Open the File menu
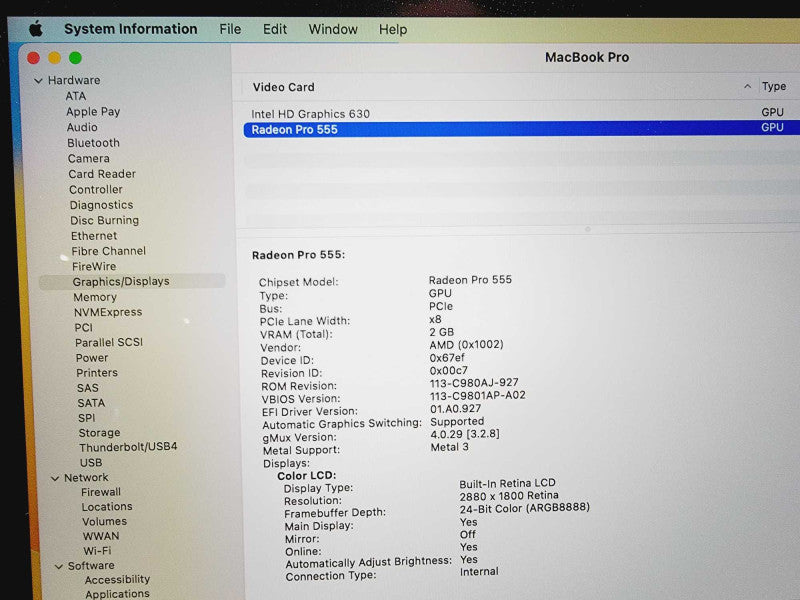 (230, 30)
